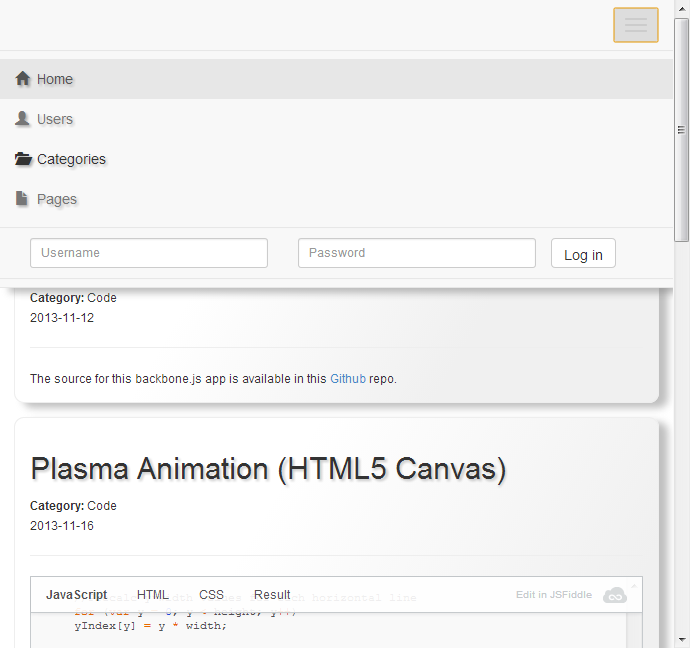Click the JSFiddle cloud logo icon
Image resolution: width=690 pixels, height=648 pixels.
pyautogui.click(x=614, y=595)
